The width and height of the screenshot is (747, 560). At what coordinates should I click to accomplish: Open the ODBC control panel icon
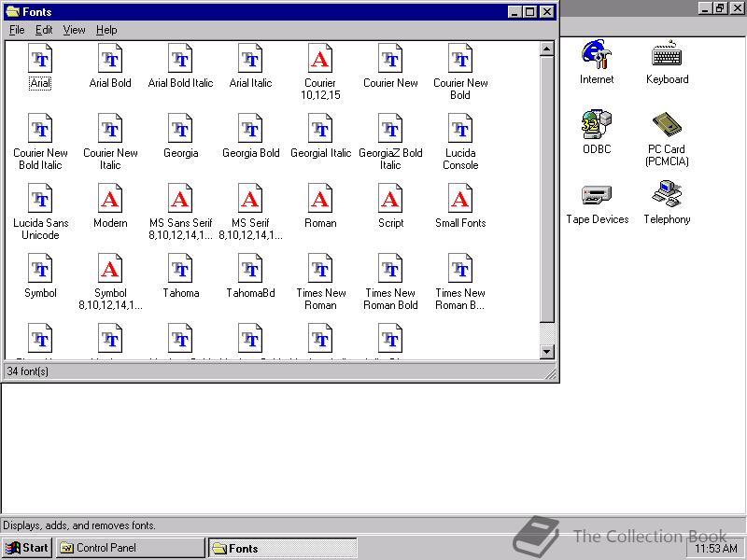[x=597, y=124]
